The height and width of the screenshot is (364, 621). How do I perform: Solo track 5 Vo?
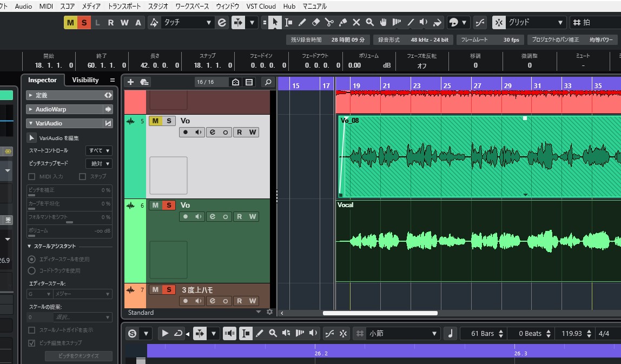pos(169,121)
